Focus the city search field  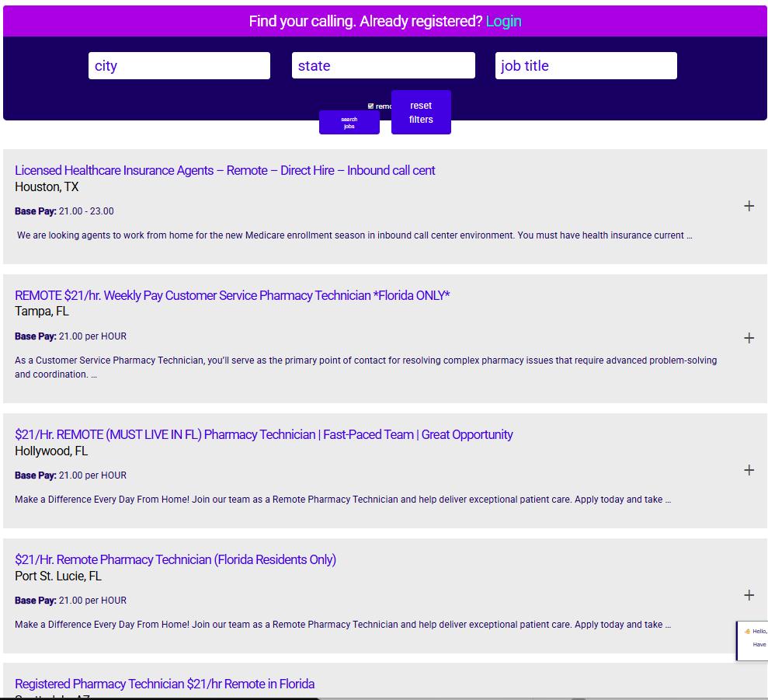[179, 66]
